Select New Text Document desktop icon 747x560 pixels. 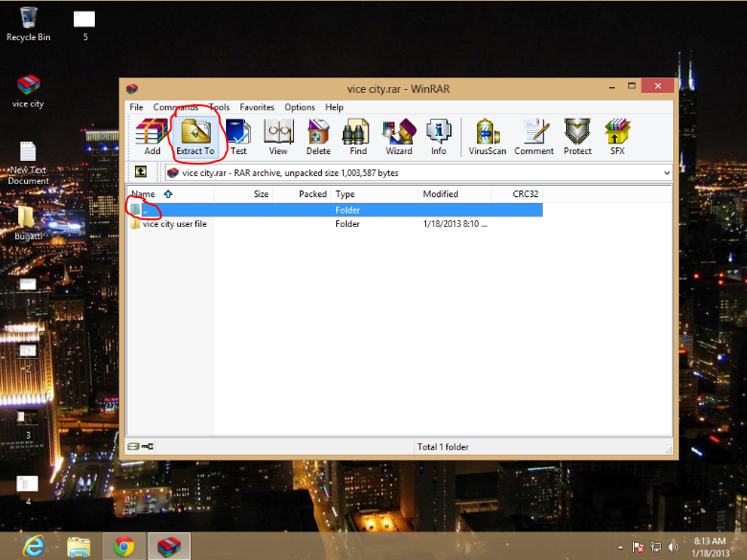coord(28,163)
